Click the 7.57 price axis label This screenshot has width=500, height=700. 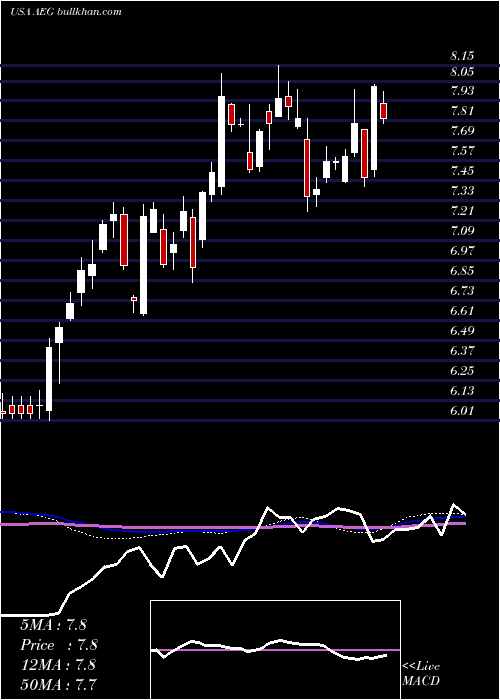(x=462, y=151)
